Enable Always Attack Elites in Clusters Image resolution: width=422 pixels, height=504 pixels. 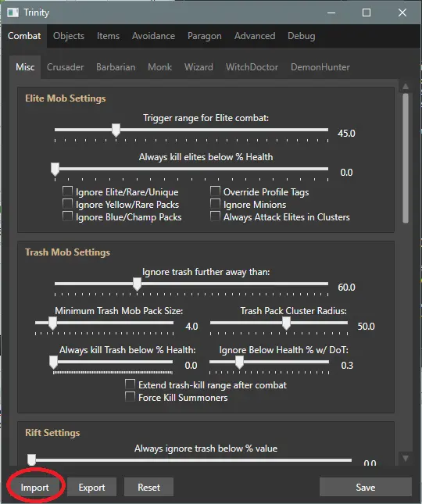point(215,216)
